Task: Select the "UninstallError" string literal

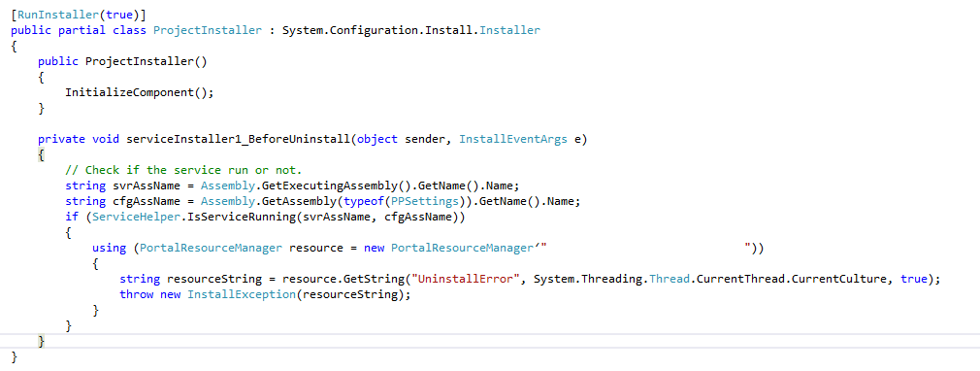Action: pos(467,279)
